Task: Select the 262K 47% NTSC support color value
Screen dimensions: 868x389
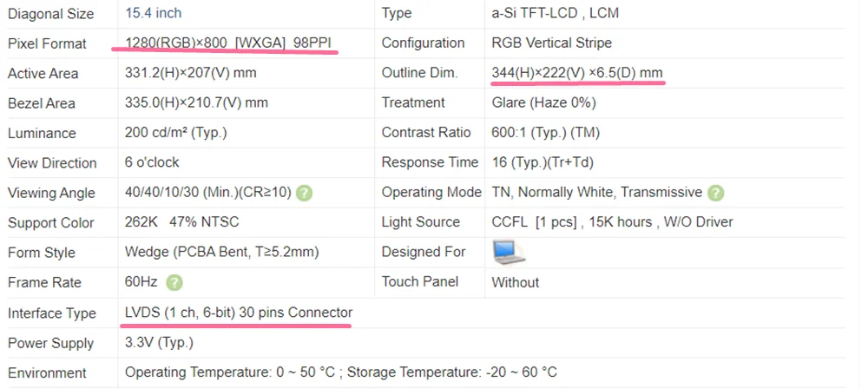Action: tap(182, 223)
